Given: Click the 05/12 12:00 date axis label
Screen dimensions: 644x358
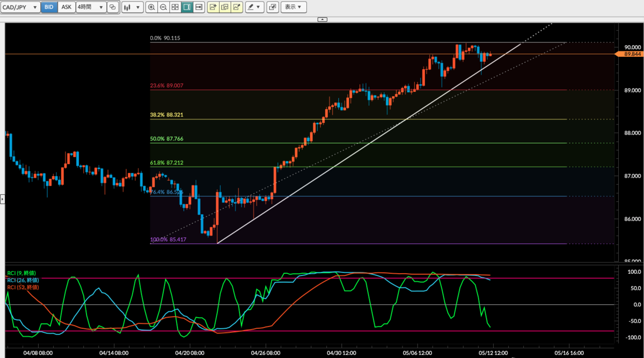Looking at the screenshot, I should [493, 353].
